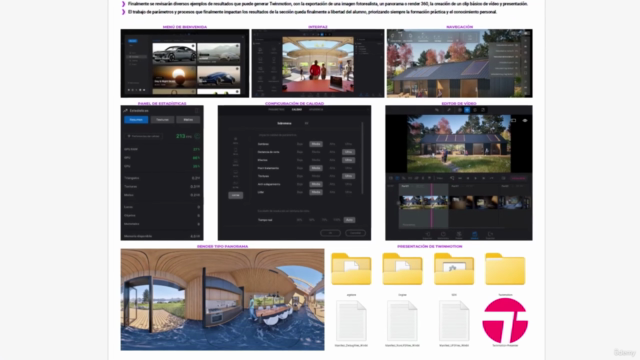Open the Manifest_UFSFiles_Win64 file
The width and height of the screenshot is (640, 360).
(x=454, y=321)
